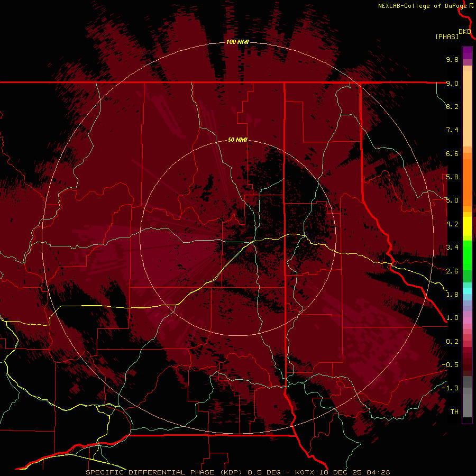Click the 0.2 scale label
Viewport: 476px width, 476px height.
coord(452,342)
